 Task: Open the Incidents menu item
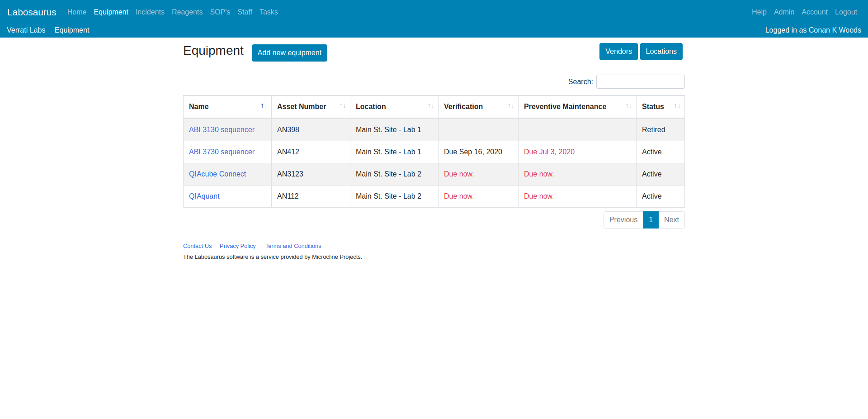pos(150,12)
